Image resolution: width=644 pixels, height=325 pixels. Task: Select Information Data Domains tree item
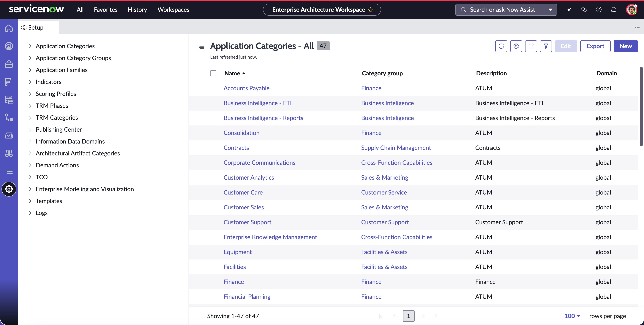pos(70,141)
